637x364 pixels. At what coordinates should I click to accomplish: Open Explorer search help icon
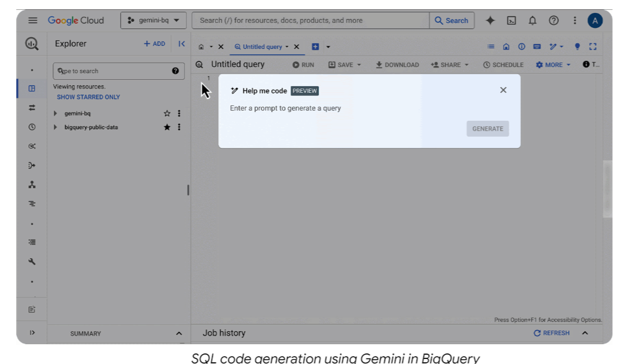(x=175, y=71)
